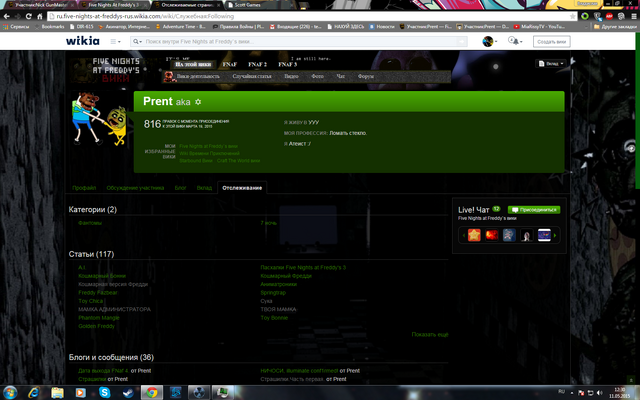This screenshot has height=400, width=640.
Task: Open Skype from the taskbar
Action: click(104, 393)
